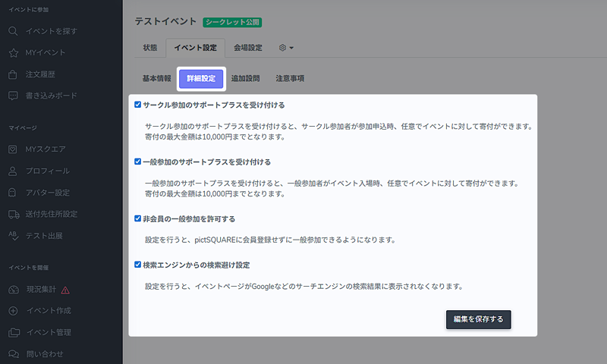Click the magnifier icon beside イベントを探す
Viewport: 607px width, 364px height.
(13, 31)
